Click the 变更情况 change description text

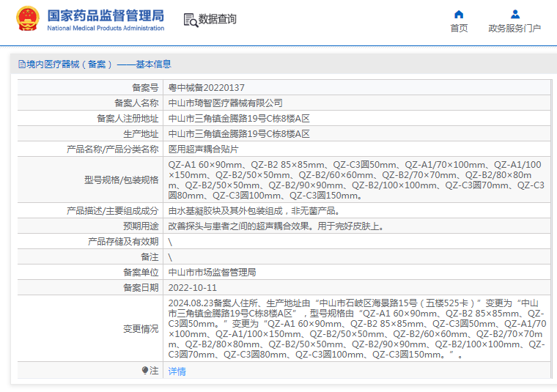(357, 329)
